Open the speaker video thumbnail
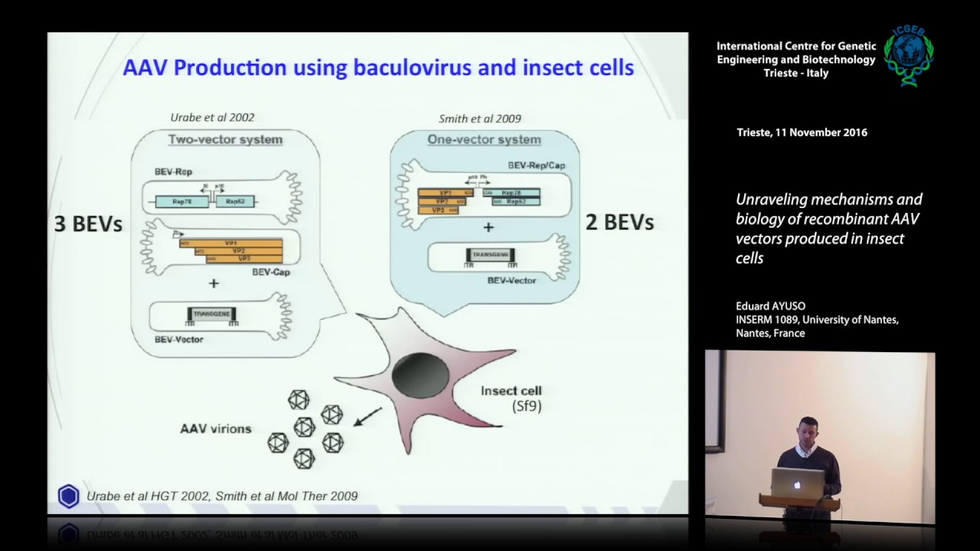 pyautogui.click(x=820, y=437)
